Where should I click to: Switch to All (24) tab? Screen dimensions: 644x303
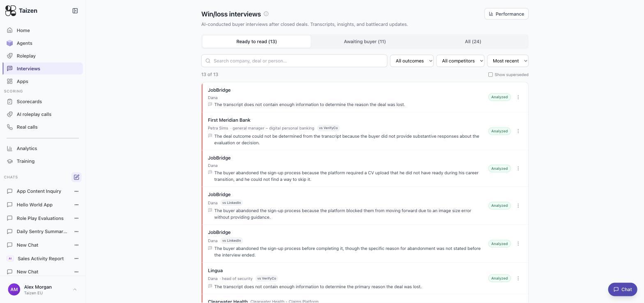473,42
